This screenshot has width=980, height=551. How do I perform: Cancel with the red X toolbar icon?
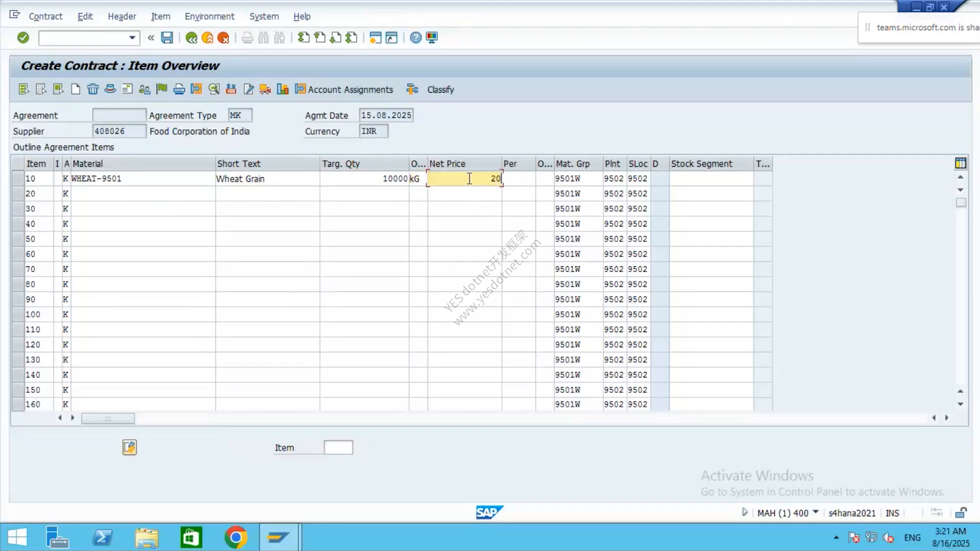[223, 38]
